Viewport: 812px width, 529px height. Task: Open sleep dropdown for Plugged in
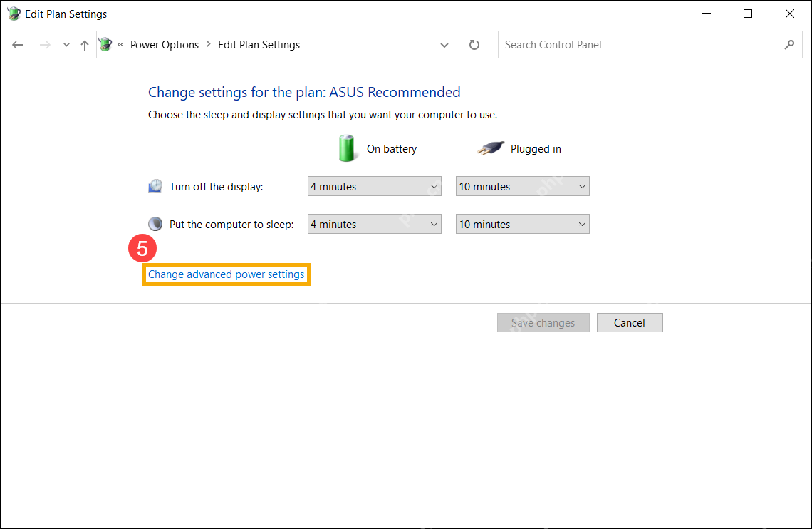(523, 225)
